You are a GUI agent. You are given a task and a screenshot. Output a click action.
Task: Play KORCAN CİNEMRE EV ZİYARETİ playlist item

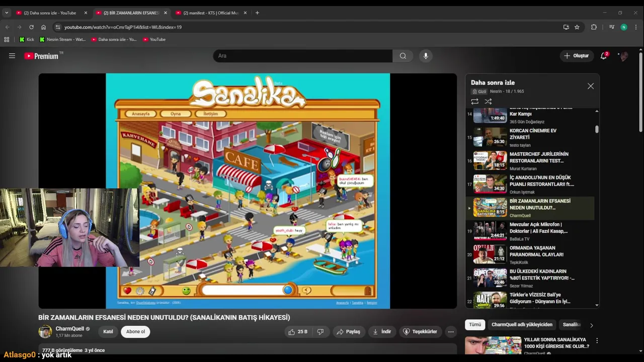tap(531, 137)
